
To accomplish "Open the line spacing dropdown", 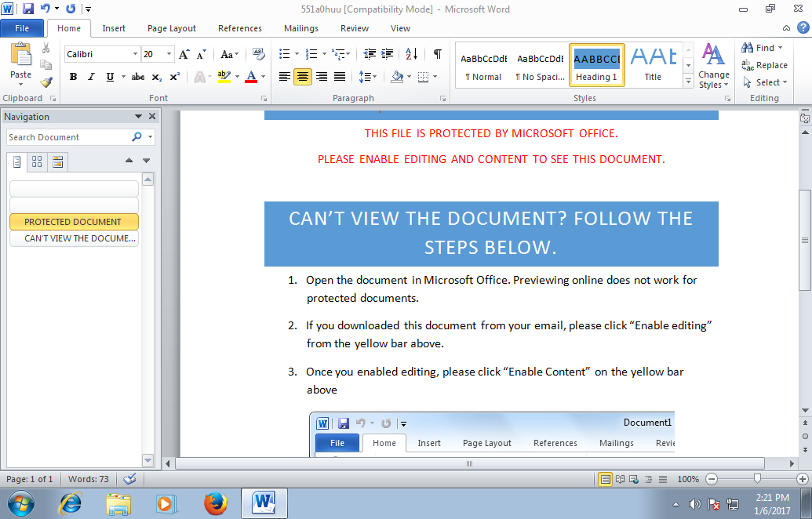I will (x=368, y=77).
